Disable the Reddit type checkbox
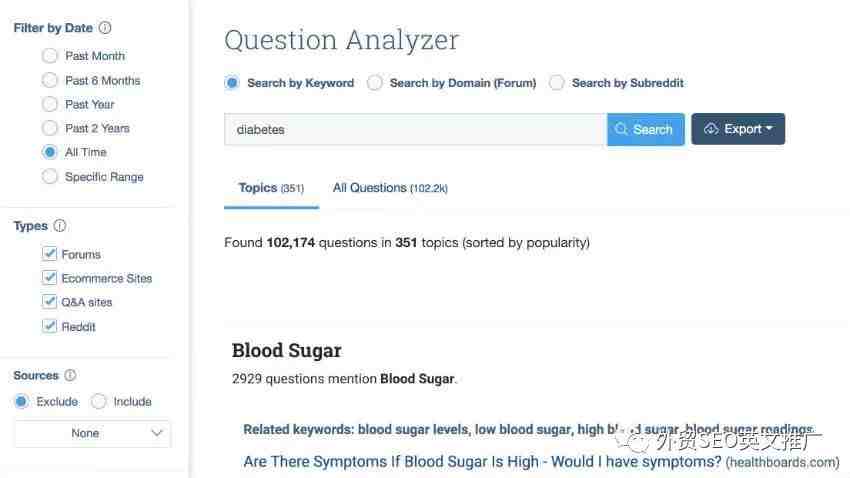Image resolution: width=850 pixels, height=478 pixels. (x=49, y=326)
